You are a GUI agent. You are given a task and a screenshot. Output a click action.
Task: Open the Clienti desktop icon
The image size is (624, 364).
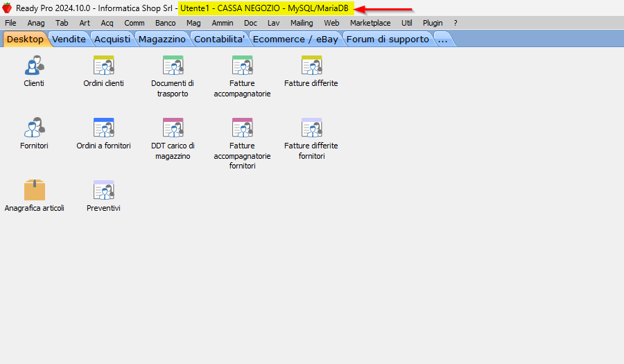pyautogui.click(x=34, y=66)
